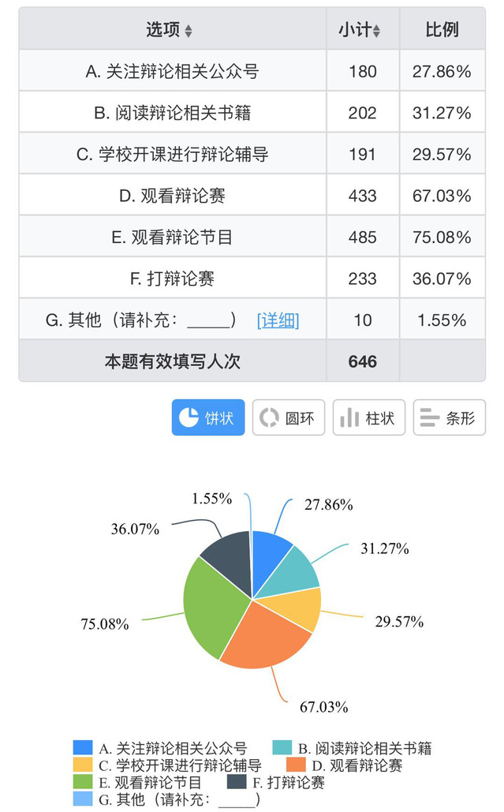Click the light blue legend swatch for option G
Image resolution: width=504 pixels, height=812 pixels.
(84, 799)
